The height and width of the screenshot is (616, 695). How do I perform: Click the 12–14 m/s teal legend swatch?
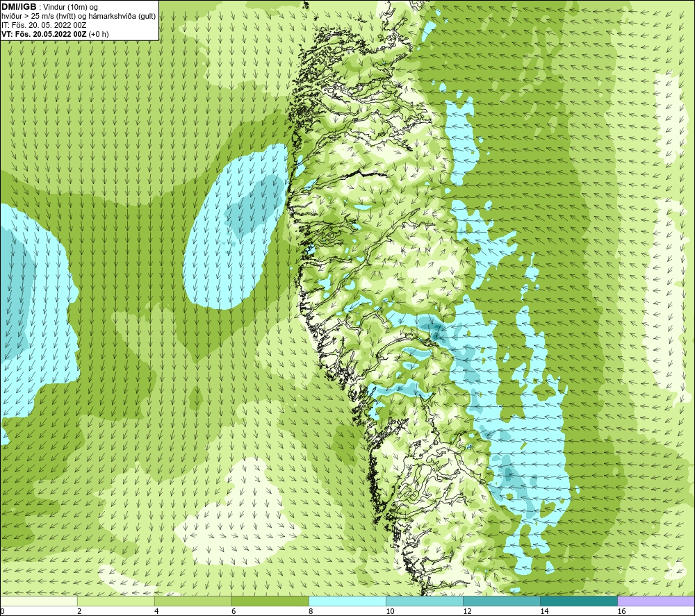point(502,601)
